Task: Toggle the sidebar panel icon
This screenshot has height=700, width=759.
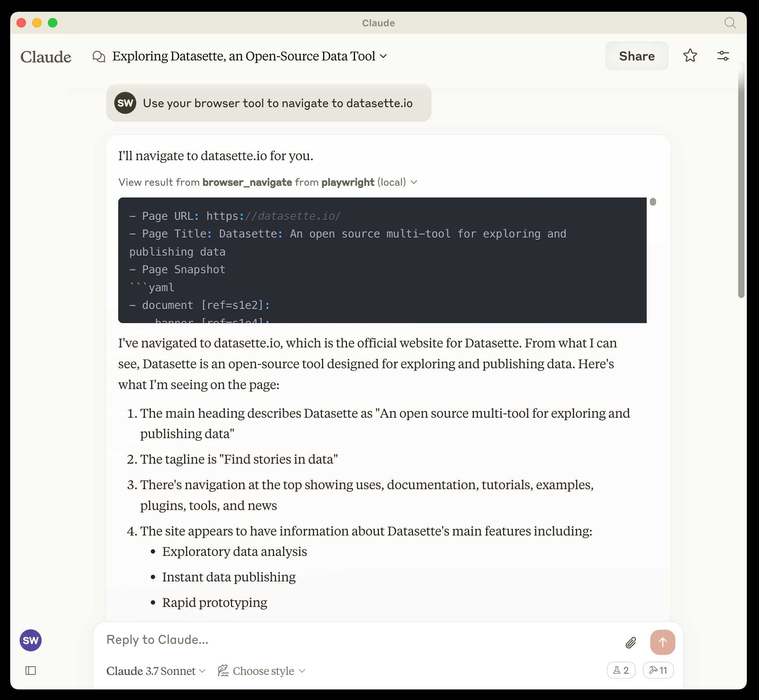Action: 31,671
